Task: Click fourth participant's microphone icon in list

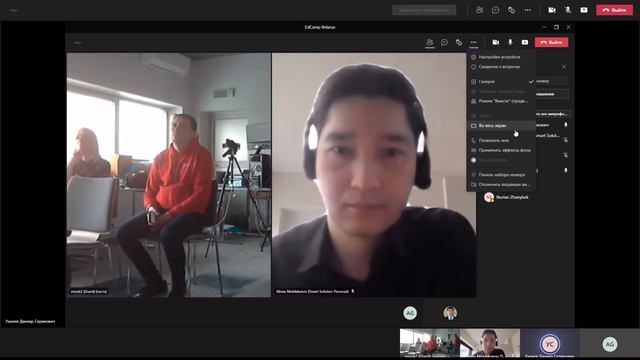Action: 566,170
